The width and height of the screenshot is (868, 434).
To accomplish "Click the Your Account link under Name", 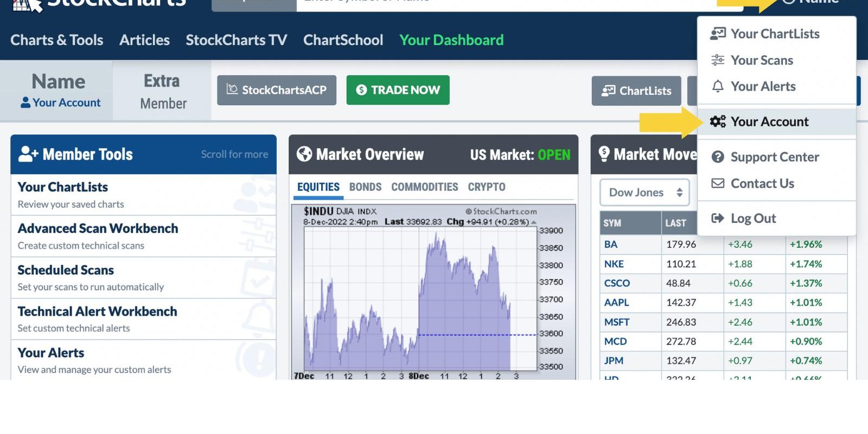I will click(66, 103).
